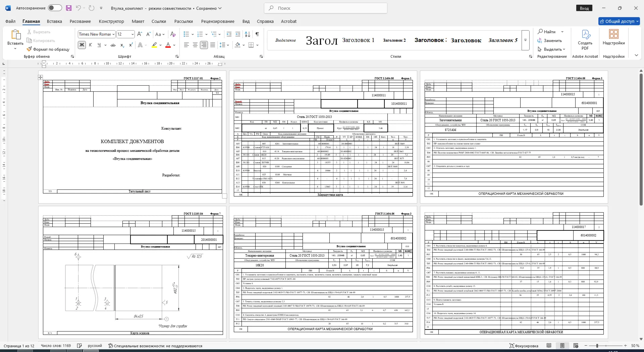The height and width of the screenshot is (352, 644).
Task: Sort the selection alphabetically
Action: pos(248,34)
